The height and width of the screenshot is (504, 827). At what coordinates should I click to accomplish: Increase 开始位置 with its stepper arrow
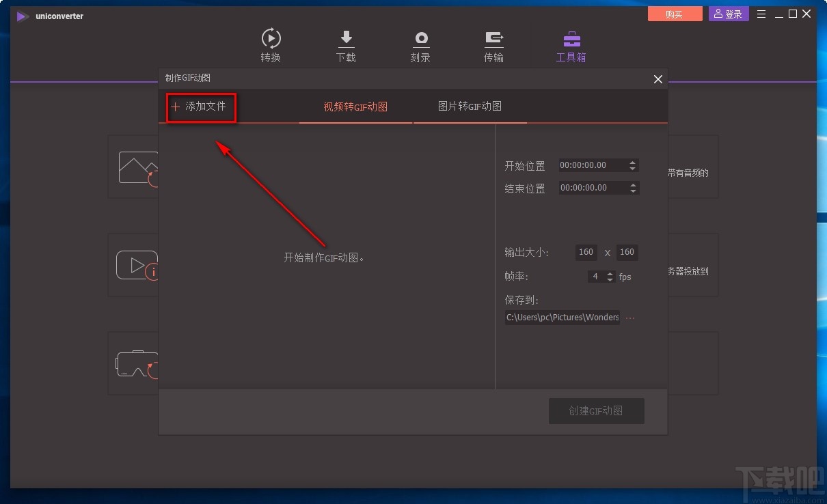[633, 162]
